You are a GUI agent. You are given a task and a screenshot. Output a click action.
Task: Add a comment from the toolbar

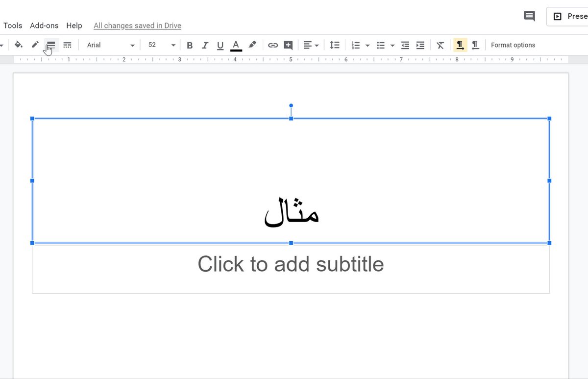point(289,45)
